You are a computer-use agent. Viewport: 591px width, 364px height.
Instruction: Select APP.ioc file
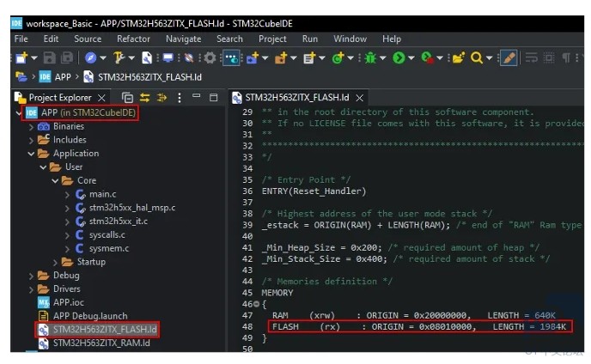click(x=68, y=302)
